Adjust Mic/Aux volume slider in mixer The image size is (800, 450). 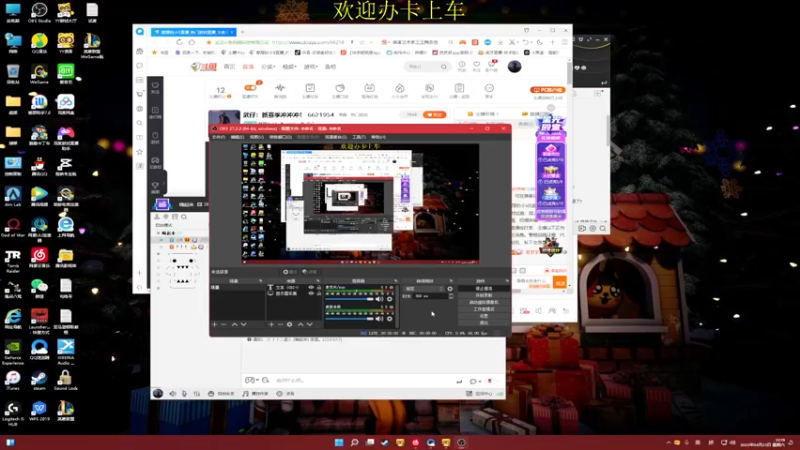coord(349,299)
